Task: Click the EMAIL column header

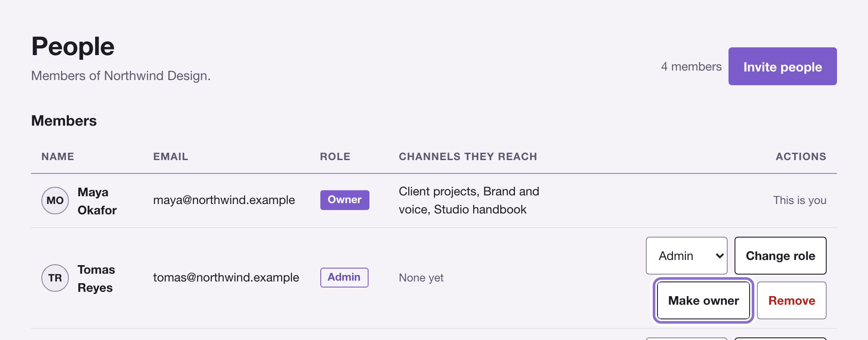Action: coord(170,157)
